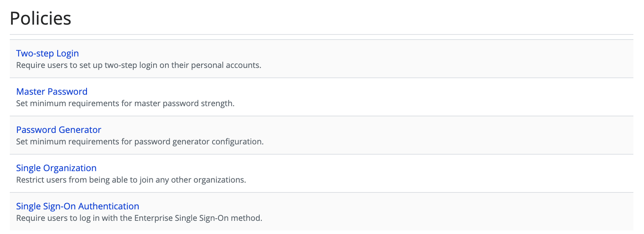Click empty space in Single Organization row
The height and width of the screenshot is (234, 644).
coord(424,174)
